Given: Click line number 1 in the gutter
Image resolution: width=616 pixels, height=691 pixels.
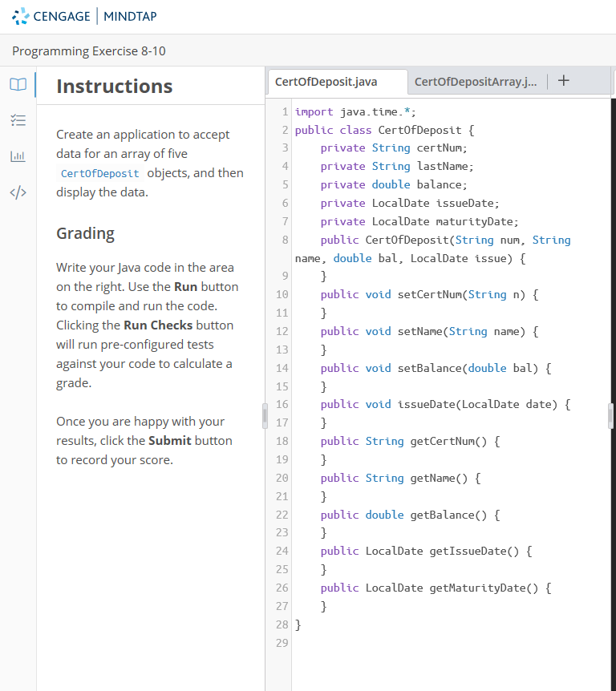Looking at the screenshot, I should [285, 112].
